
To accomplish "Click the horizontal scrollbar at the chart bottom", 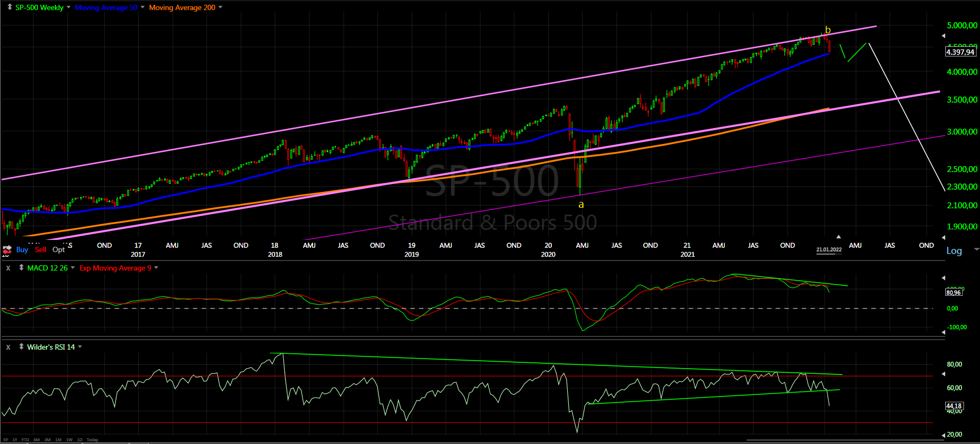I will point(845,440).
